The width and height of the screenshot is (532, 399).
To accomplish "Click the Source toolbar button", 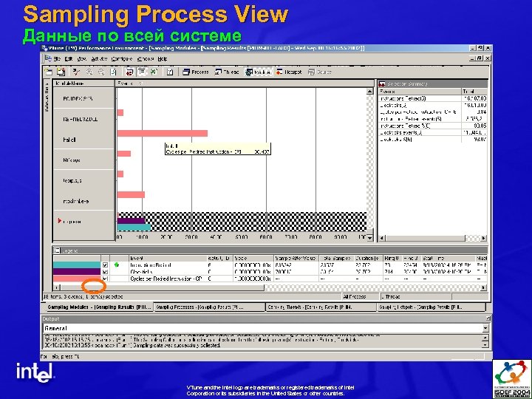I will (x=319, y=72).
